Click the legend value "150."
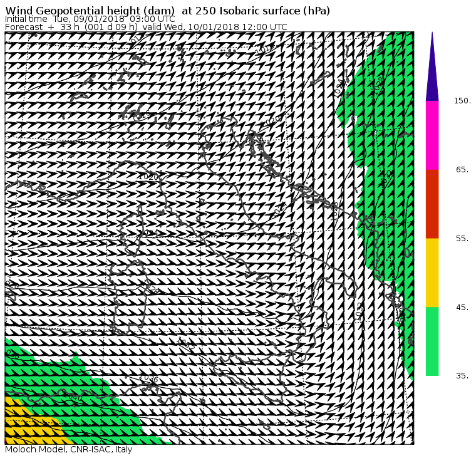Image resolution: width=476 pixels, height=458 pixels. coord(462,101)
